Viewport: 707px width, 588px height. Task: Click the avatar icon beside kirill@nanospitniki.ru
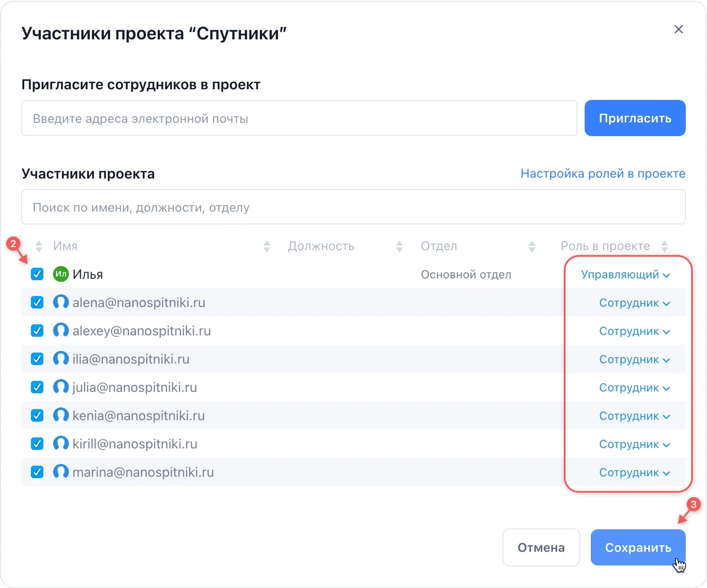pyautogui.click(x=61, y=444)
